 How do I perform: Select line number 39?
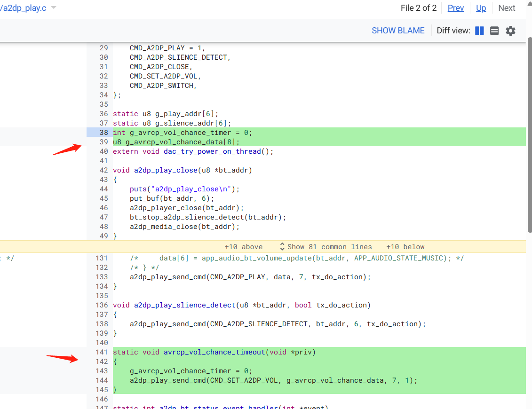[104, 142]
